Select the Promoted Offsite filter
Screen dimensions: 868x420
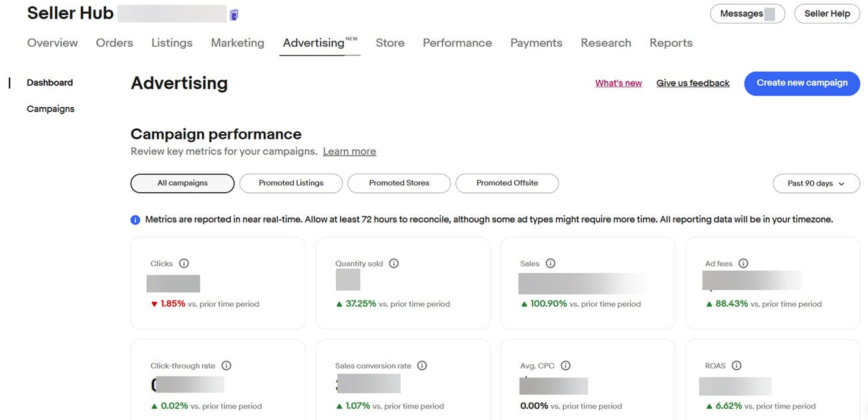(507, 183)
